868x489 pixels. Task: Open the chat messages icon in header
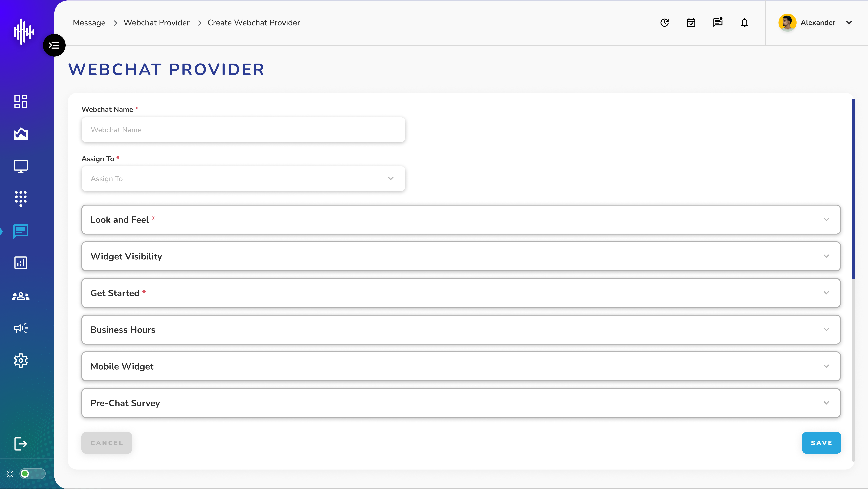(718, 22)
